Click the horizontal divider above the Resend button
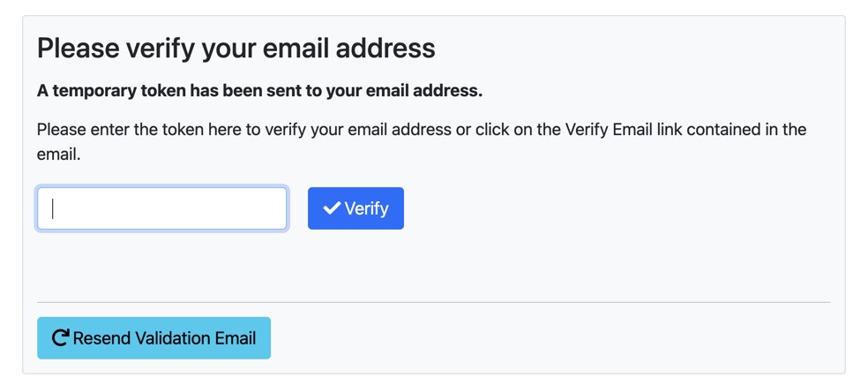868x385 pixels. click(x=434, y=303)
